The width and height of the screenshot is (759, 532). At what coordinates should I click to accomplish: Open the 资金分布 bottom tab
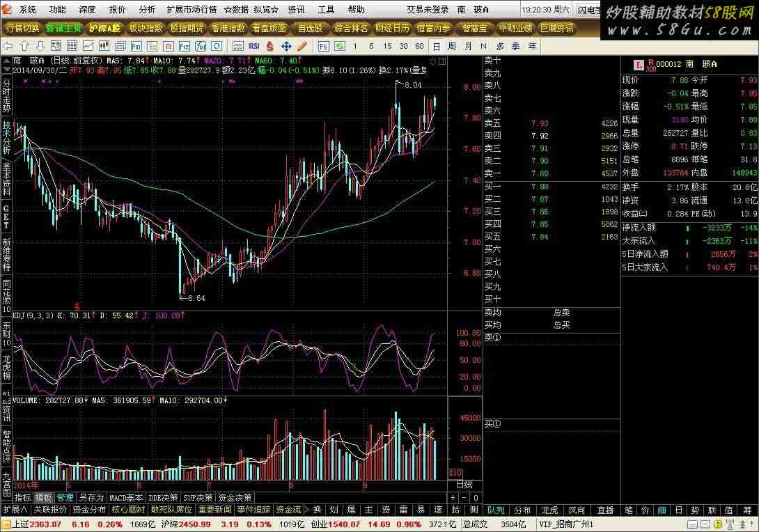89,510
